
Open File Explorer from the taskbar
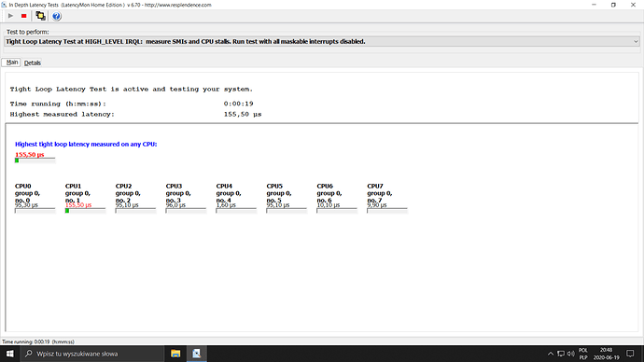click(175, 354)
